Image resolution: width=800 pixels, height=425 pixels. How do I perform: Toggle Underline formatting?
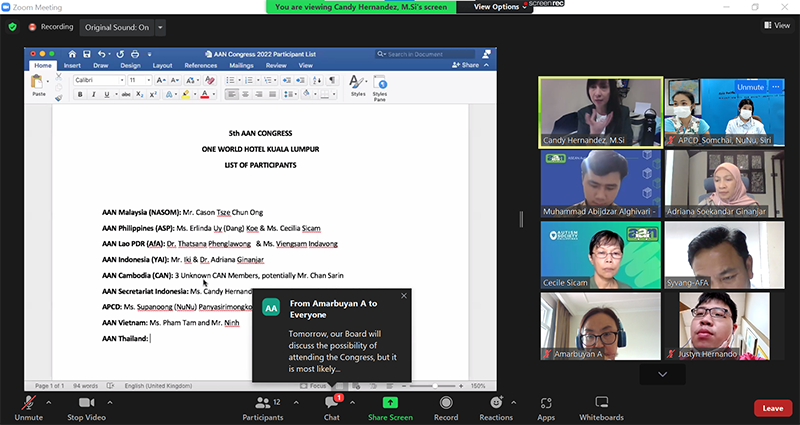click(107, 94)
